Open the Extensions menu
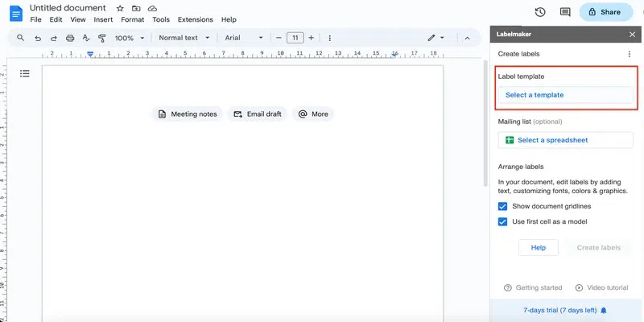644x322 pixels. [x=196, y=19]
